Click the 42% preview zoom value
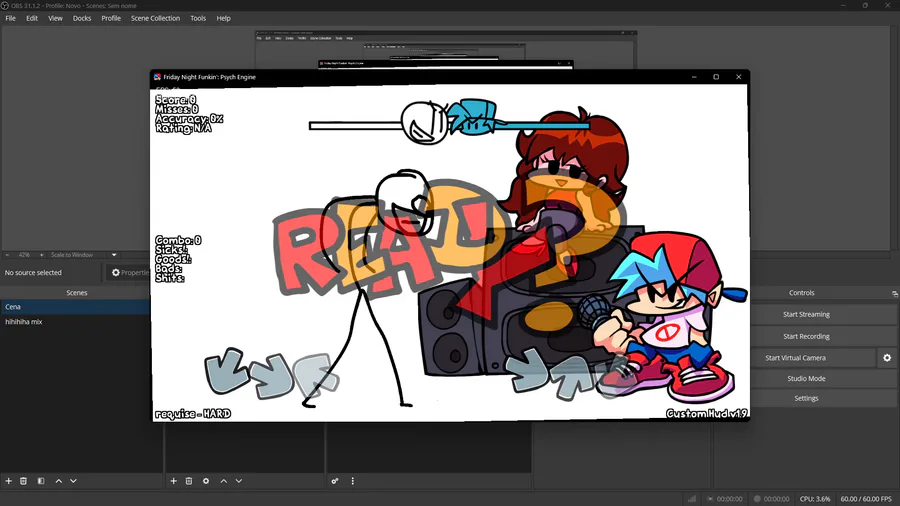Viewport: 900px width, 506px height. [24, 255]
